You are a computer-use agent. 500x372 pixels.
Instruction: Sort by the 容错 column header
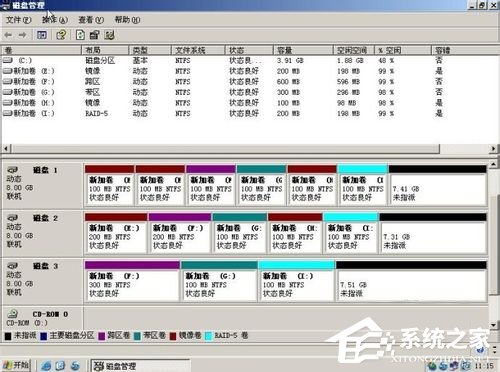pos(465,50)
